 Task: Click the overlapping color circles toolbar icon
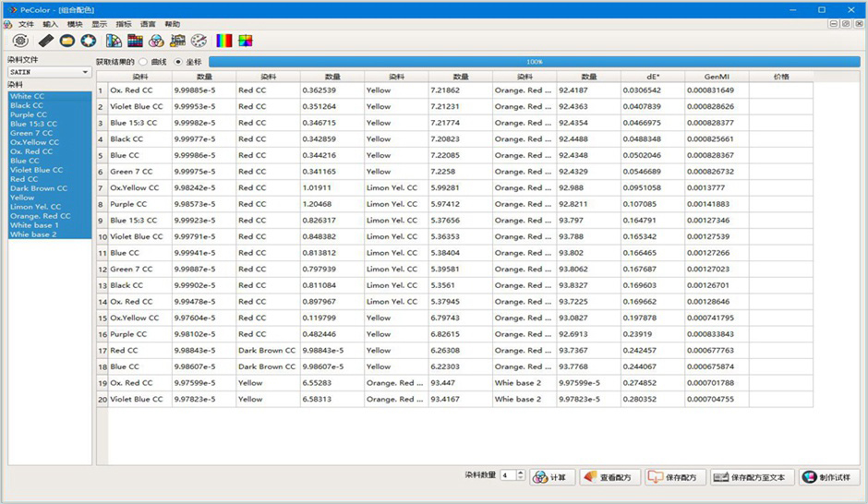click(x=156, y=41)
